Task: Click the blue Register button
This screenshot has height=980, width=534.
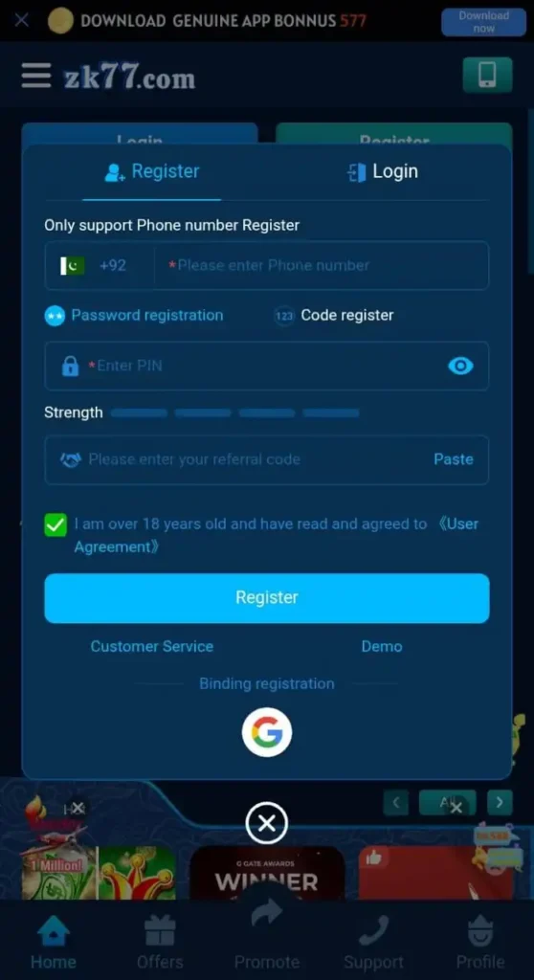Action: [267, 597]
